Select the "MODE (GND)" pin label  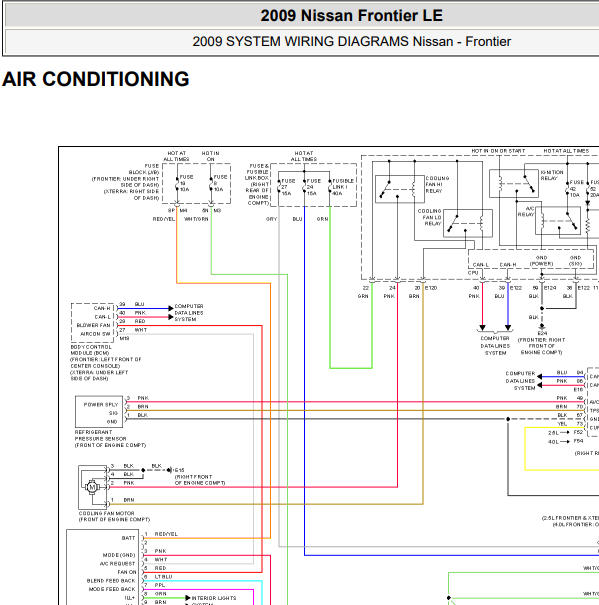point(119,555)
